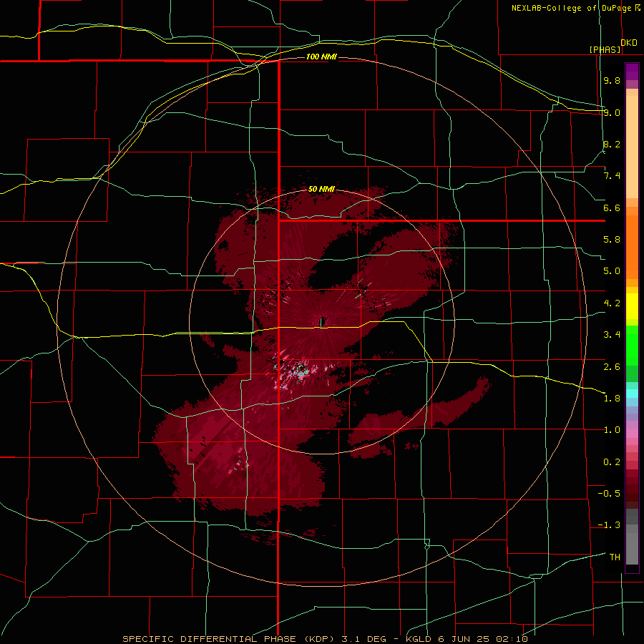Screen dimensions: 644x644
Task: Click the 5.8 color scale value
Action: (612, 240)
